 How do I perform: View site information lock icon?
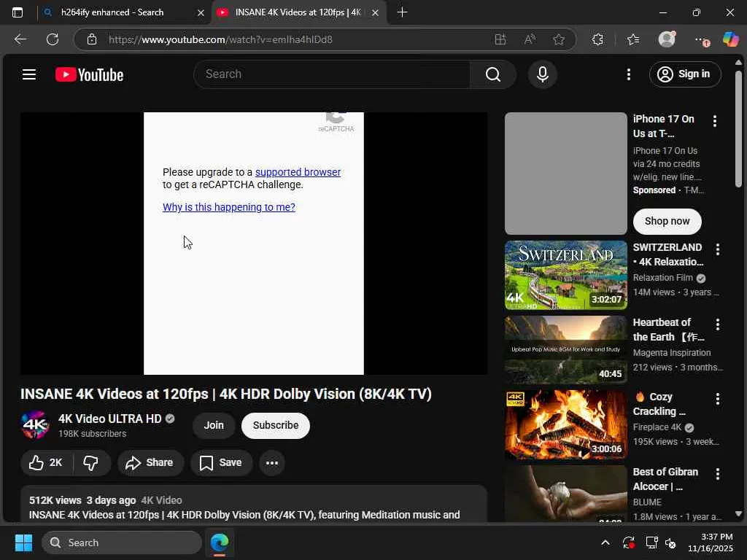(92, 39)
